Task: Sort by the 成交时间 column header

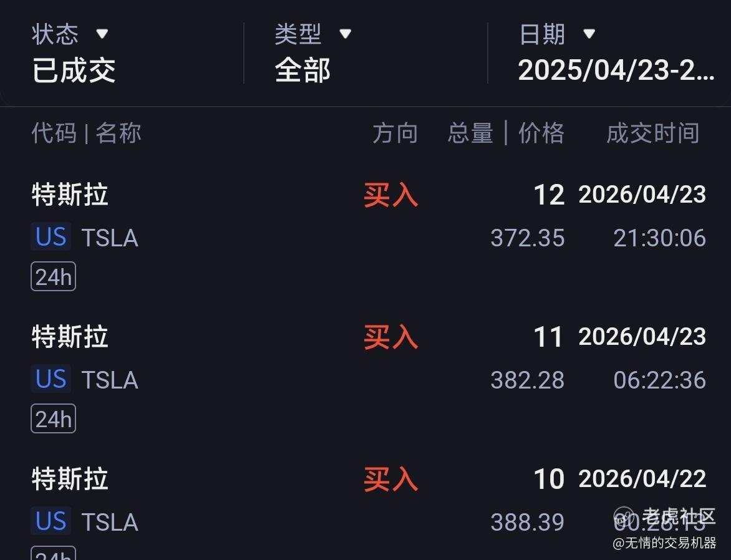Action: coord(652,133)
